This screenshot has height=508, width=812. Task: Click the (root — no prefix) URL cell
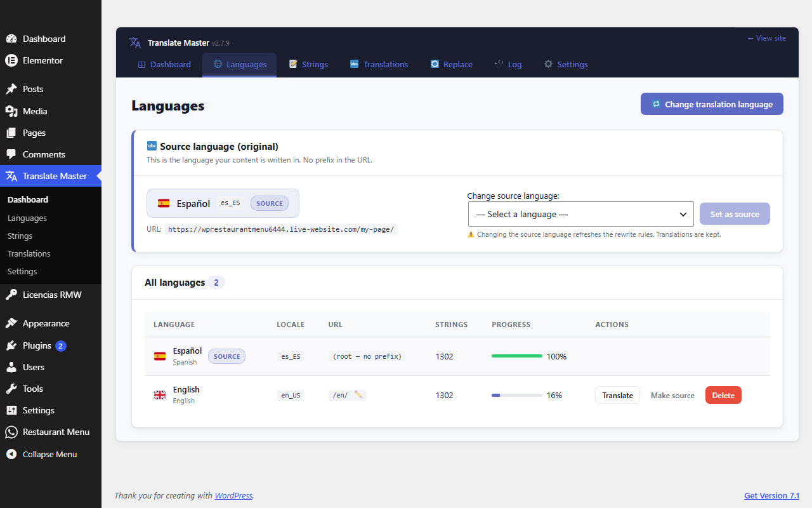(x=367, y=356)
